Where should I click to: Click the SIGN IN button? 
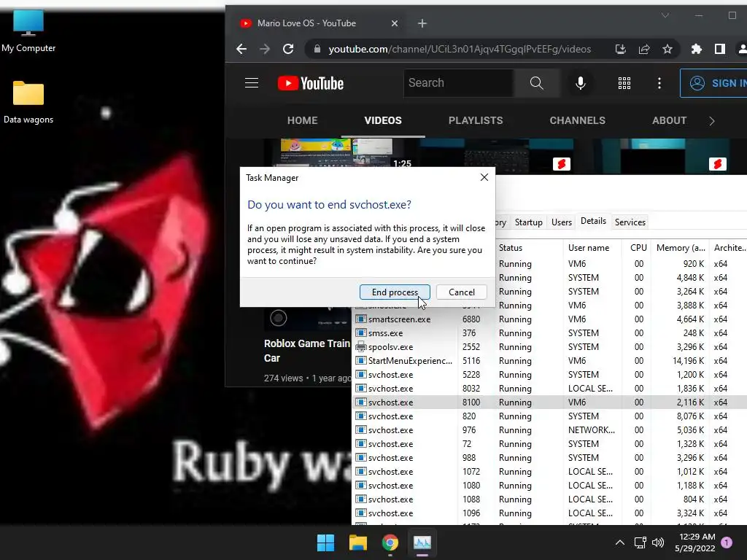pos(713,83)
